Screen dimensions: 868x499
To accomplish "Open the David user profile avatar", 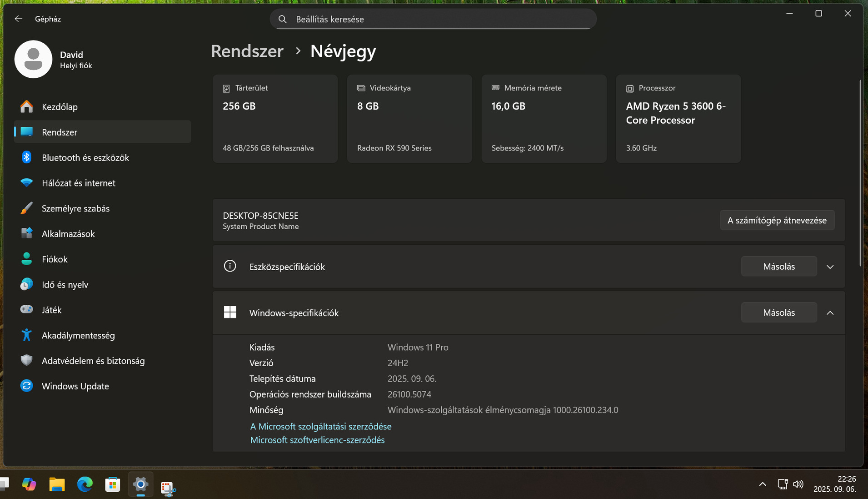I will [33, 59].
